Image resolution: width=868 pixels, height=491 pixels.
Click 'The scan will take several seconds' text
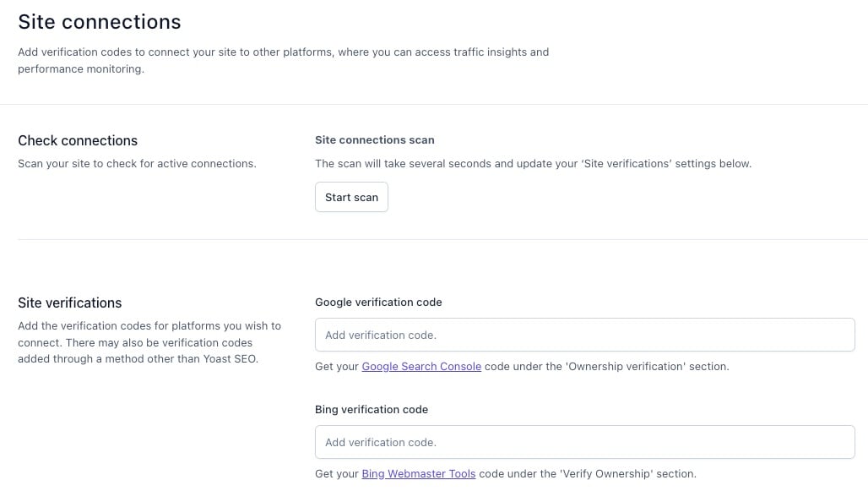pyautogui.click(x=532, y=163)
